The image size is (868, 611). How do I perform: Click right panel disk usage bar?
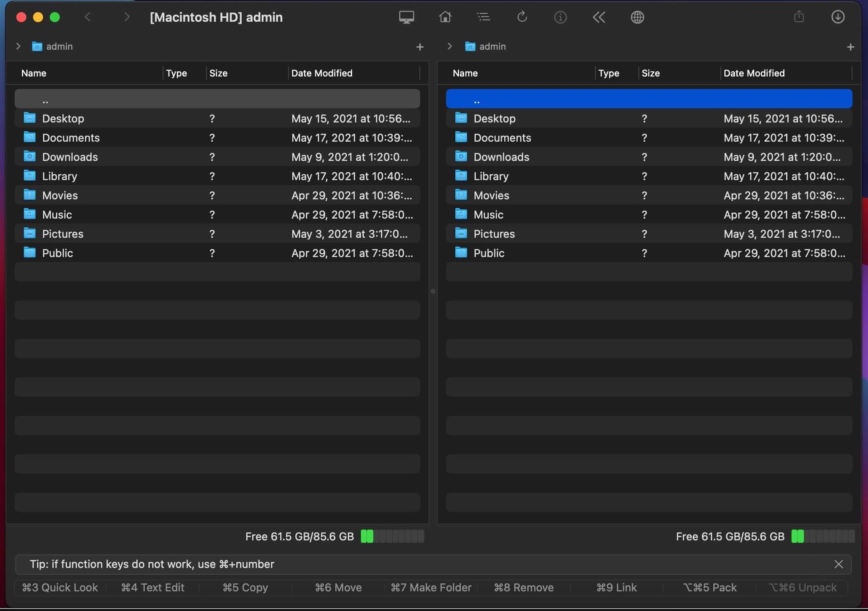[x=823, y=536]
